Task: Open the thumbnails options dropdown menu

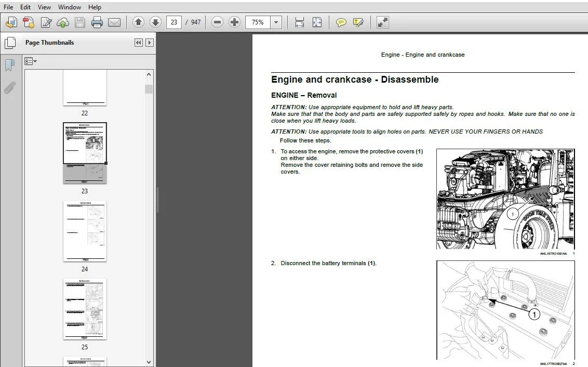Action: point(30,61)
